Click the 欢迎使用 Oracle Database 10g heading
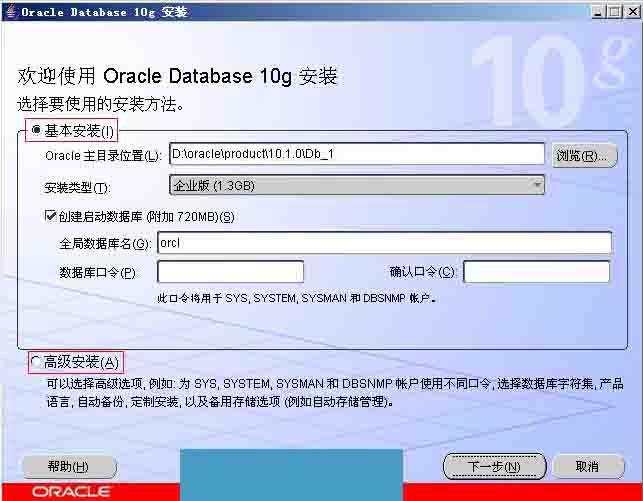 tap(177, 76)
